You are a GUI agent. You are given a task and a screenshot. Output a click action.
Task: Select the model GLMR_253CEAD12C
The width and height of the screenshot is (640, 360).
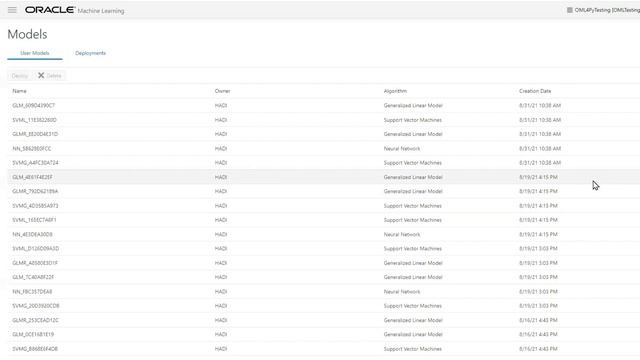click(x=36, y=320)
